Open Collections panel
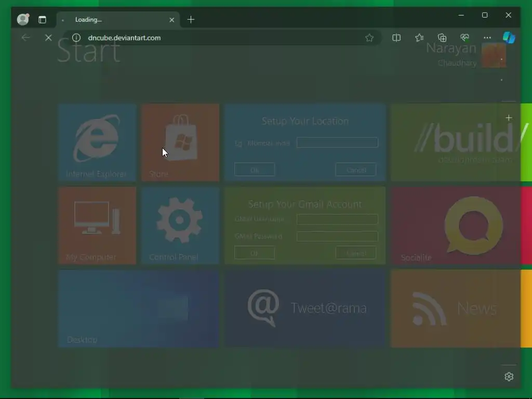The image size is (532, 399). click(442, 37)
